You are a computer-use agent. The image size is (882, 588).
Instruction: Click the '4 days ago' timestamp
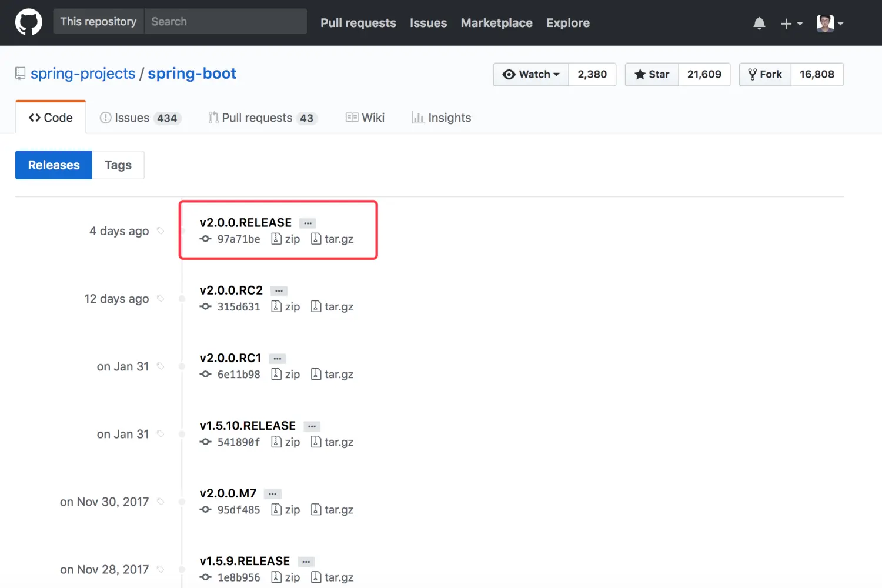[x=119, y=231]
